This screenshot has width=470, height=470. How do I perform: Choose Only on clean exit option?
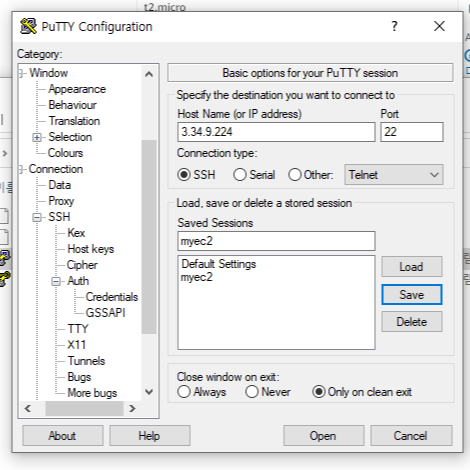coord(319,392)
